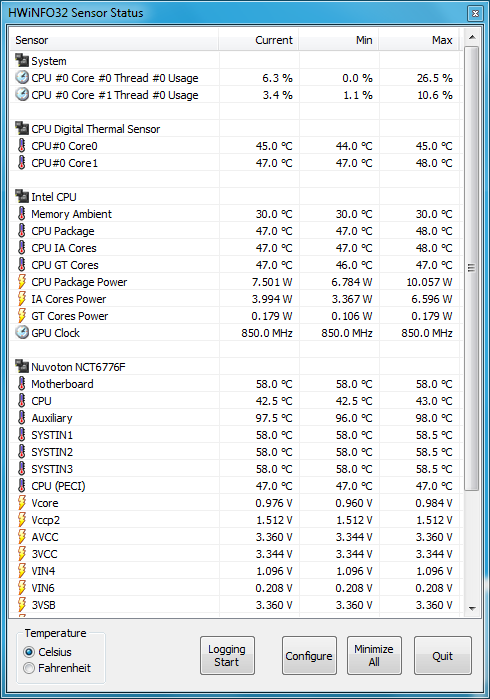Click the thermometer icon for CPU#0 Core1
This screenshot has width=490, height=699.
tap(21, 163)
